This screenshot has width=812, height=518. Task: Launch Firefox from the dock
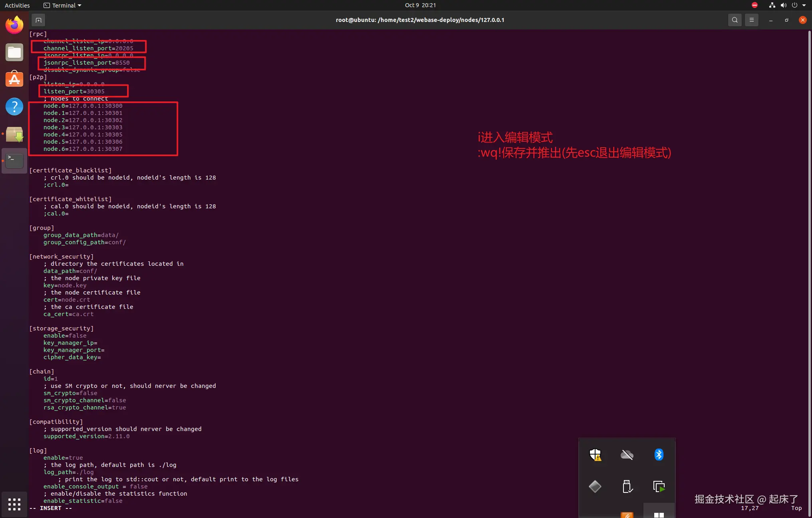click(14, 26)
